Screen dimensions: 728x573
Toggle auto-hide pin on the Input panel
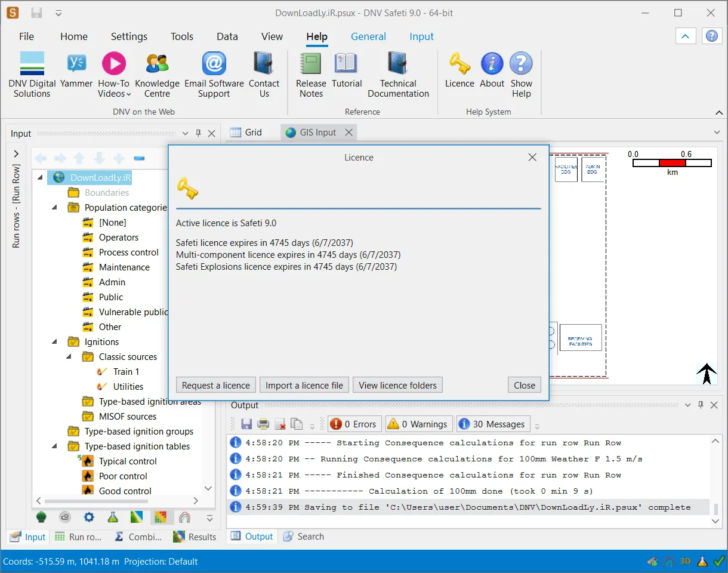(198, 133)
